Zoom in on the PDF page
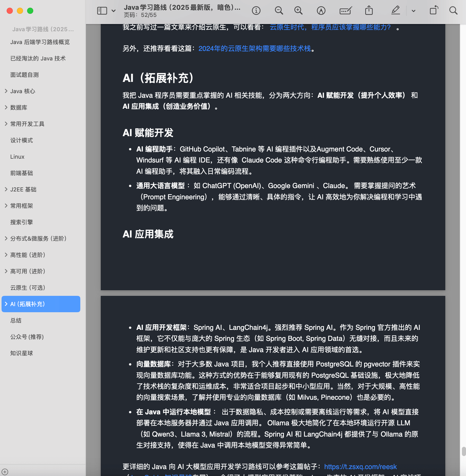466x476 pixels. pos(298,10)
